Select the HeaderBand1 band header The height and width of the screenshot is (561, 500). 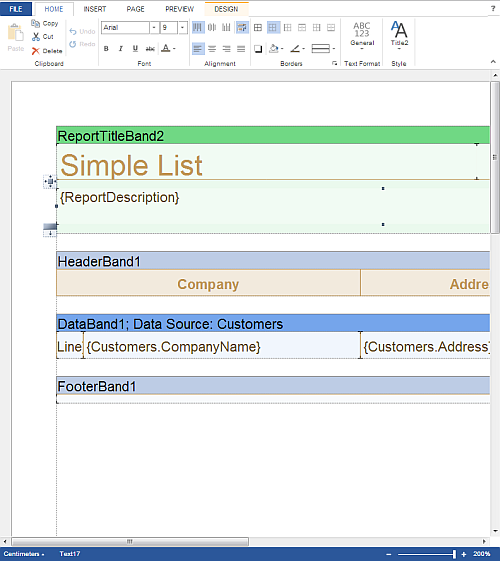(273, 261)
